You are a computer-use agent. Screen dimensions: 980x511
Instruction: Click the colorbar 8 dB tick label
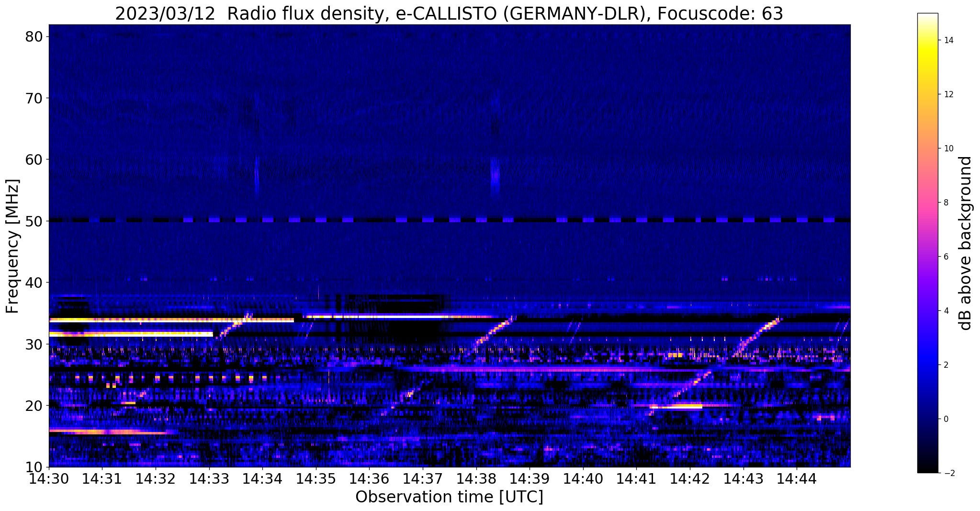click(946, 203)
